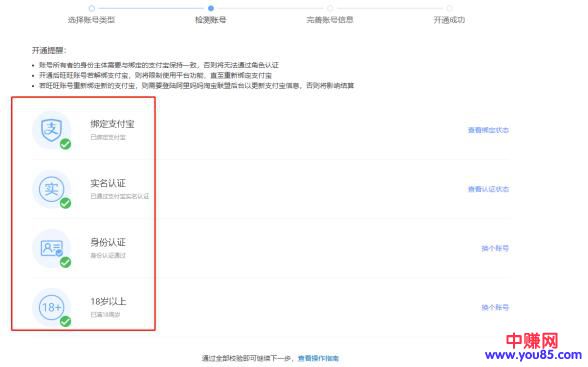Open the 查看操作指南 link at bottom
Screen dimensions: 588x367
point(318,358)
